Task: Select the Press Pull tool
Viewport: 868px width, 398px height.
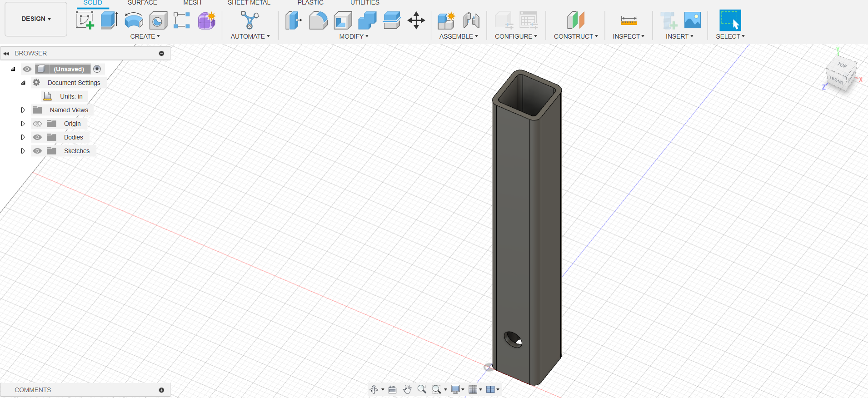Action: [294, 20]
